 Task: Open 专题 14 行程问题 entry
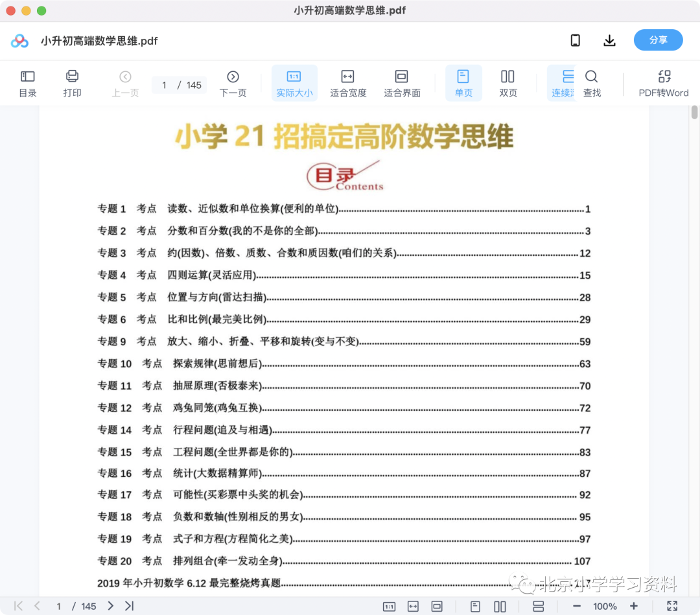(x=344, y=430)
